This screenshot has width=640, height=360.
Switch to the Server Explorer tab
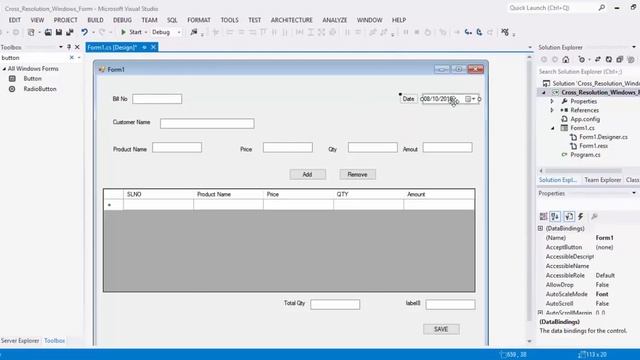tap(20, 340)
